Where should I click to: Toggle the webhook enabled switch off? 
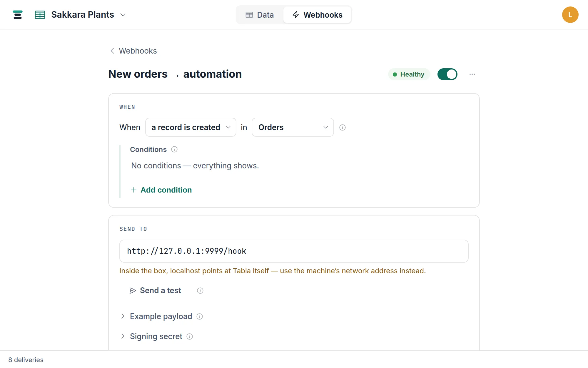(x=447, y=74)
